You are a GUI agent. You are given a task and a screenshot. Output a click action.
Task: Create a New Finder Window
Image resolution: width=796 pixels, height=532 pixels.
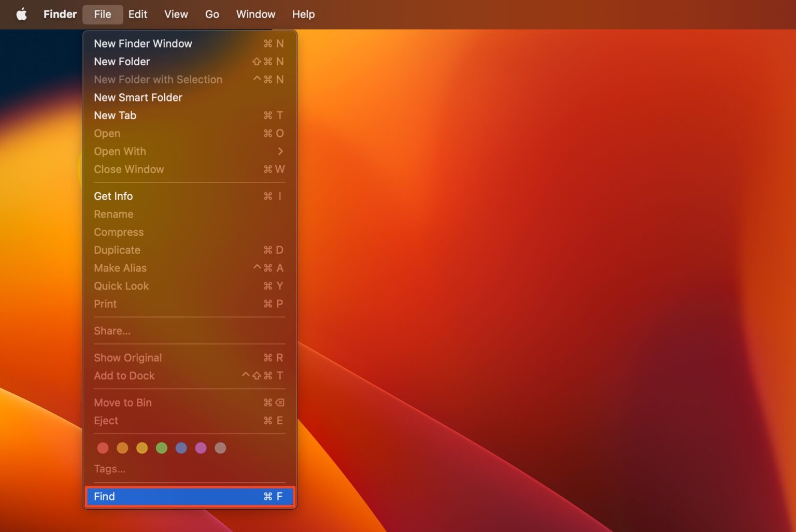point(143,44)
